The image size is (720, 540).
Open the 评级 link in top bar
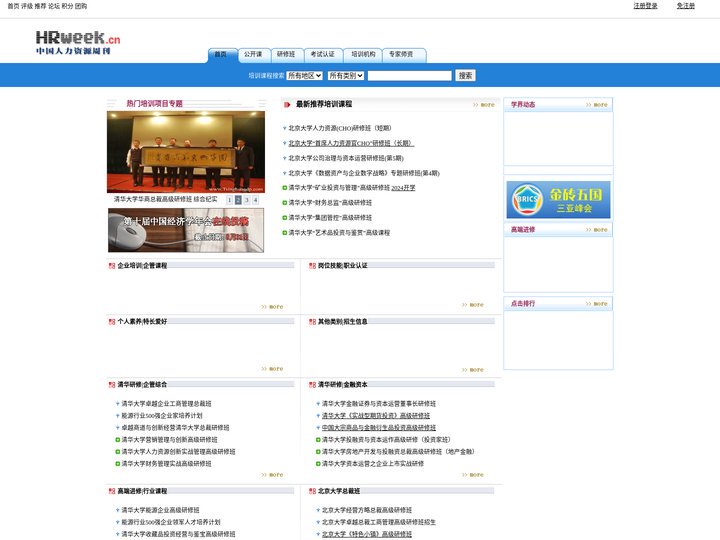(27, 6)
